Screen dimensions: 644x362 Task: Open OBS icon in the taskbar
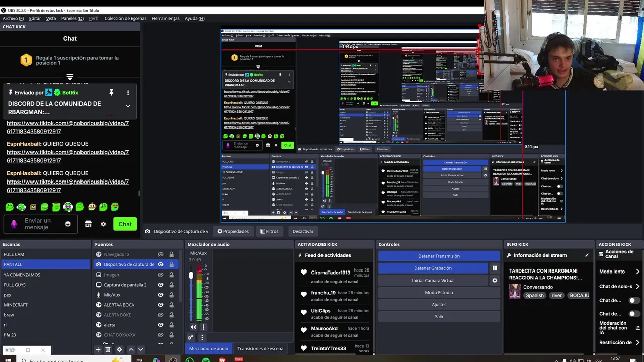pos(173,360)
